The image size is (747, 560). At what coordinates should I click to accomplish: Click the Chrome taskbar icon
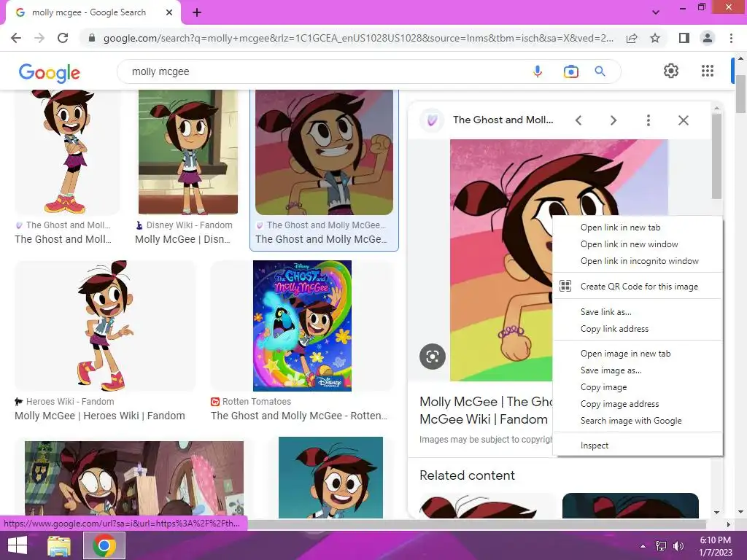[x=104, y=545]
